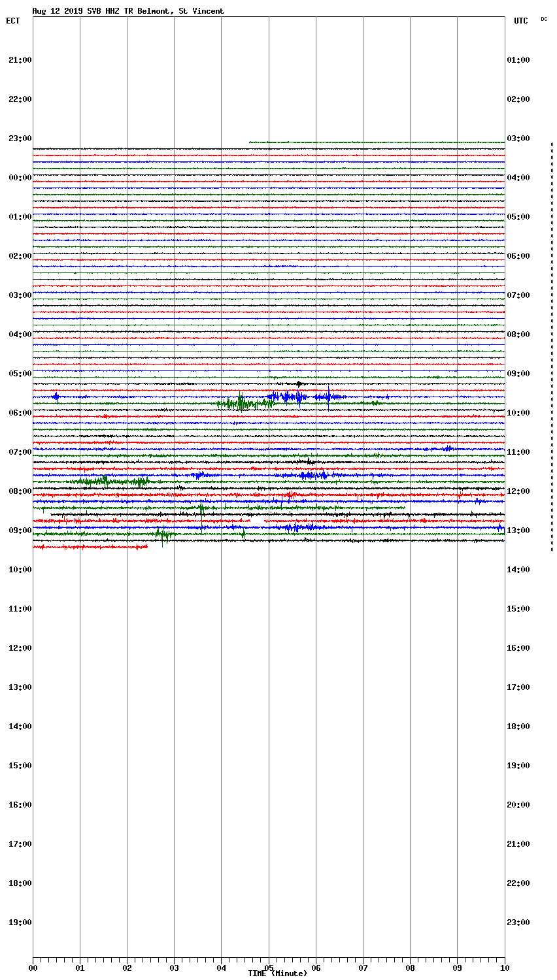This screenshot has height=980, width=557.
Task: Click the '22:00' label on the ECT axis
Action: (20, 99)
